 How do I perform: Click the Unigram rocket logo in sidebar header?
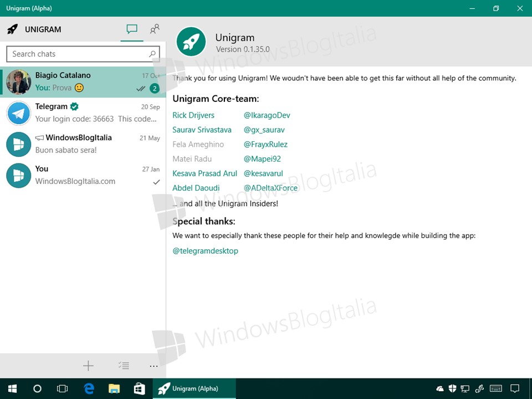coord(13,29)
